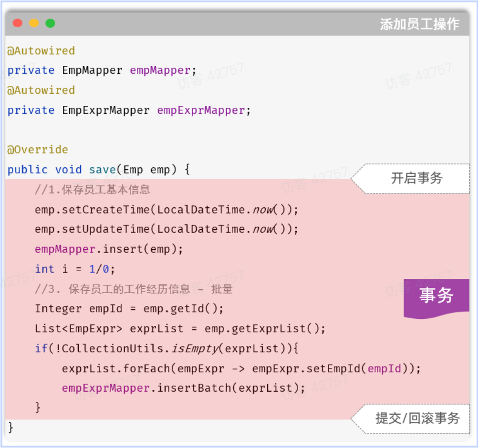The width and height of the screenshot is (478, 448).
Task: Click the green maximize dot in title bar
Action: 50,23
